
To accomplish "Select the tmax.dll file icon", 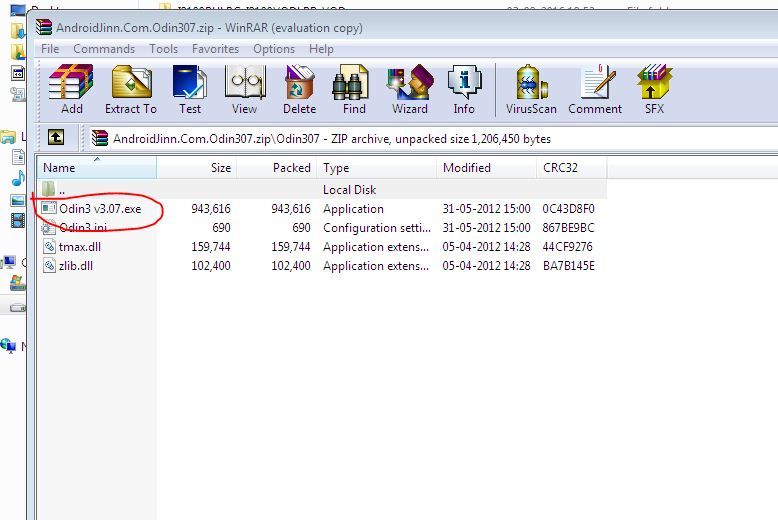I will (49, 247).
